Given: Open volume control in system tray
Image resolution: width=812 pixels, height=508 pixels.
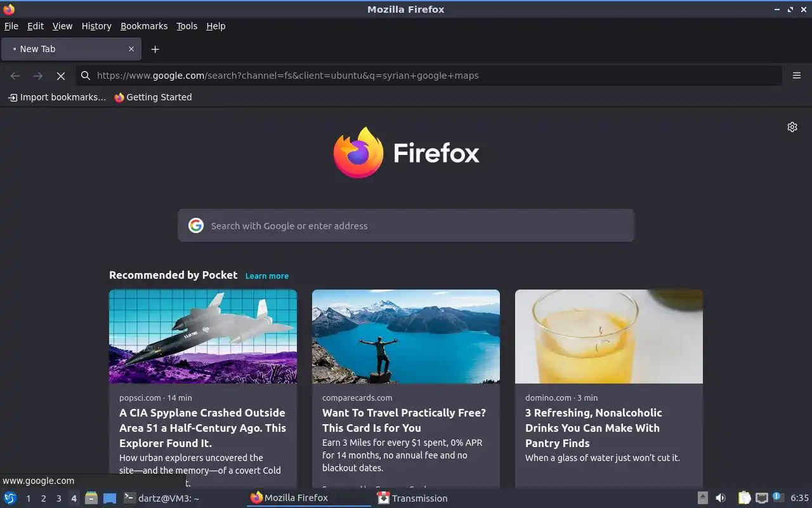Looking at the screenshot, I should click(x=721, y=498).
